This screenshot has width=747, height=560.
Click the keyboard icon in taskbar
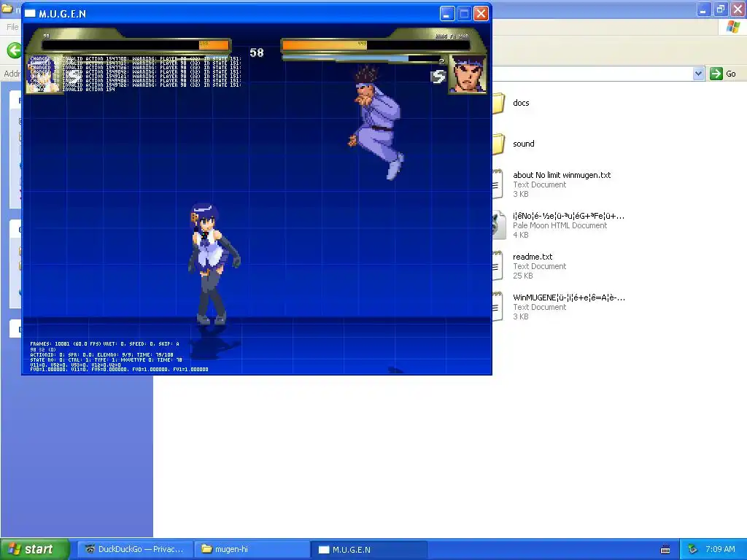click(x=665, y=550)
